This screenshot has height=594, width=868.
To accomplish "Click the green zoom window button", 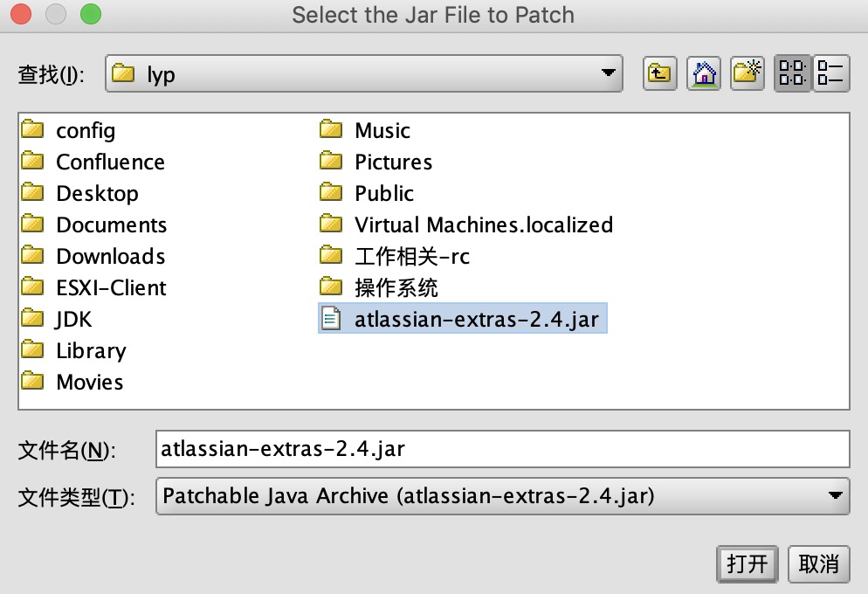I will [91, 14].
